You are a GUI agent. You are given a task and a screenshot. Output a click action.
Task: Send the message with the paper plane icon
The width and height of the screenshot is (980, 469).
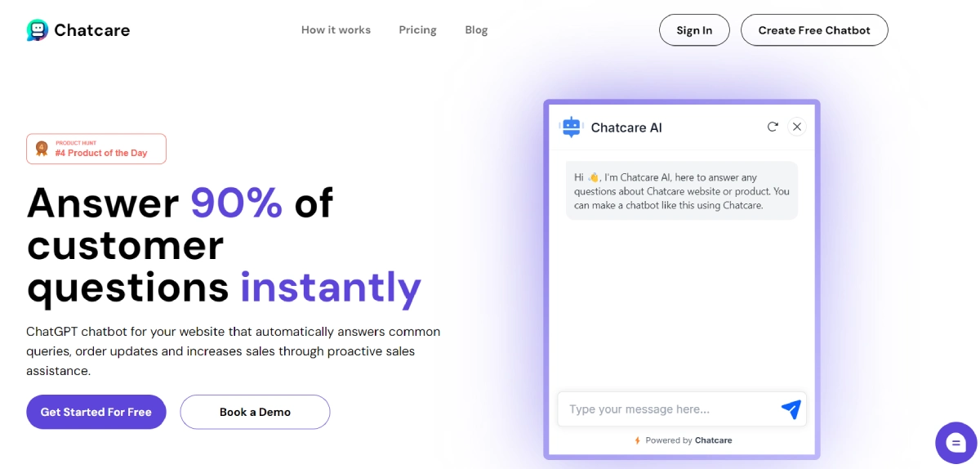coord(790,409)
